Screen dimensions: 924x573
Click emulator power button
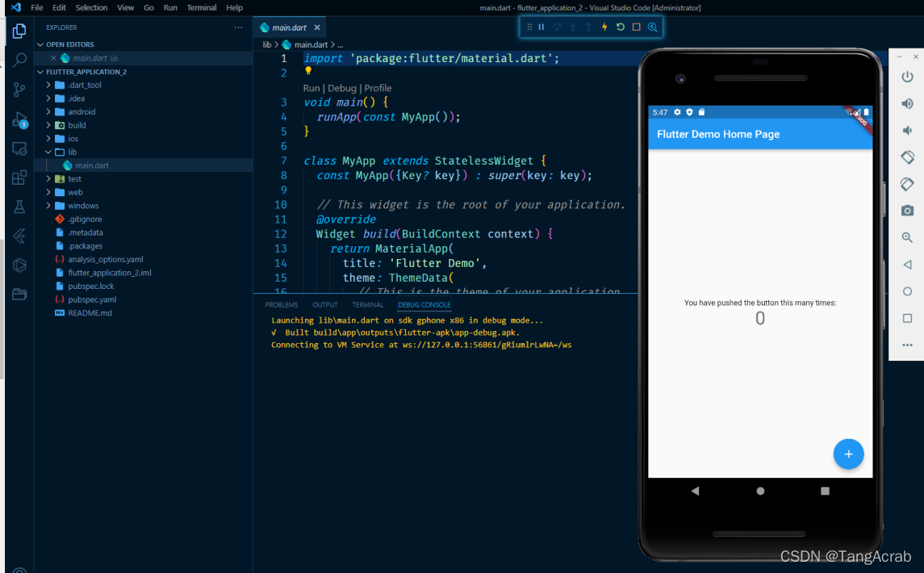(907, 77)
